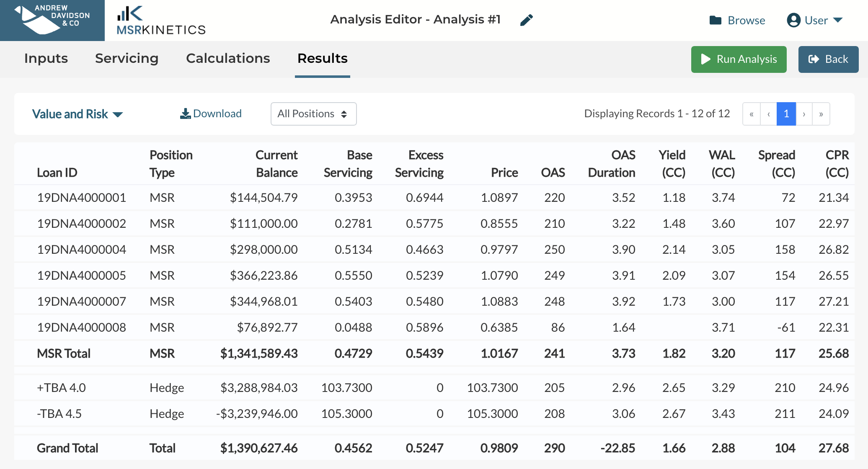Screen dimensions: 868x469
Task: Go to first page of records
Action: (752, 114)
